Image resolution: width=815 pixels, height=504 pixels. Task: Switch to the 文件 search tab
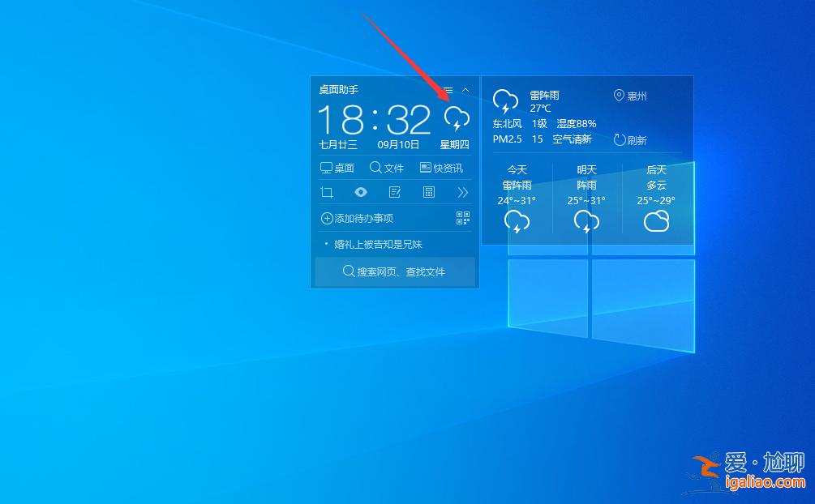[387, 168]
